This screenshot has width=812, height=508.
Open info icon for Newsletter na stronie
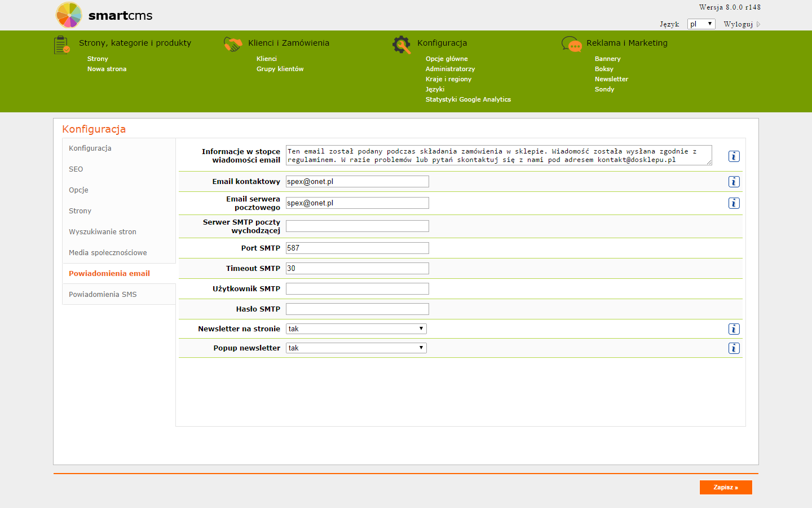coord(734,329)
